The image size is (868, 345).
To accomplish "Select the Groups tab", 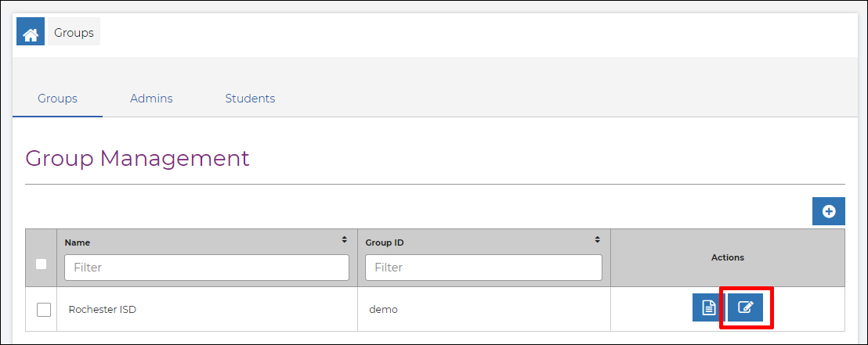I will 57,99.
